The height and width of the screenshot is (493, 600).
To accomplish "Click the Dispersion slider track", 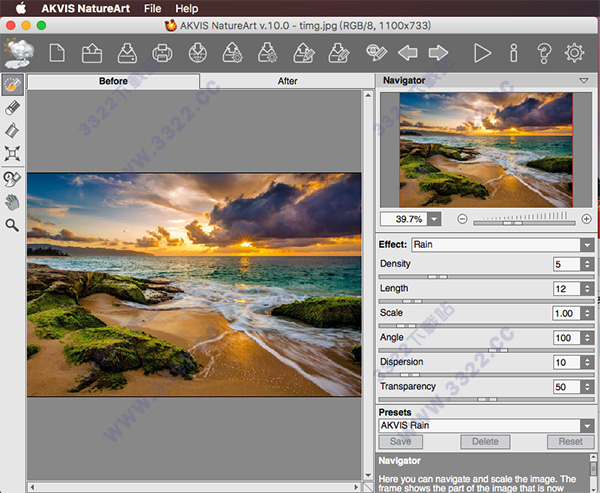I will coord(486,375).
